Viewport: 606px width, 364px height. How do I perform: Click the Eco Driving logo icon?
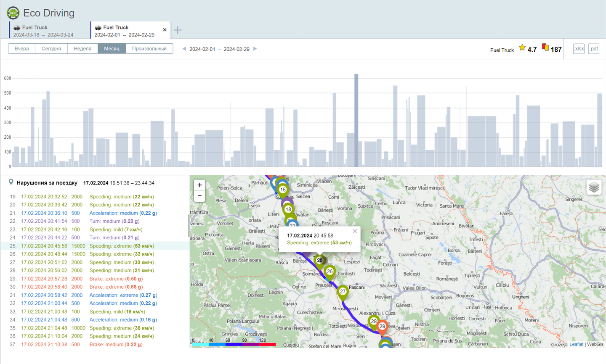point(13,13)
